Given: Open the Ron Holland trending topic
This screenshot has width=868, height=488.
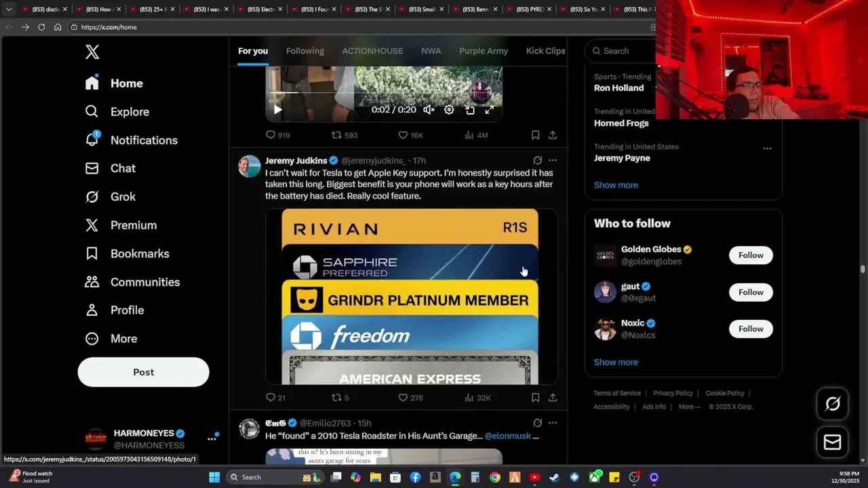Looking at the screenshot, I should tap(618, 88).
